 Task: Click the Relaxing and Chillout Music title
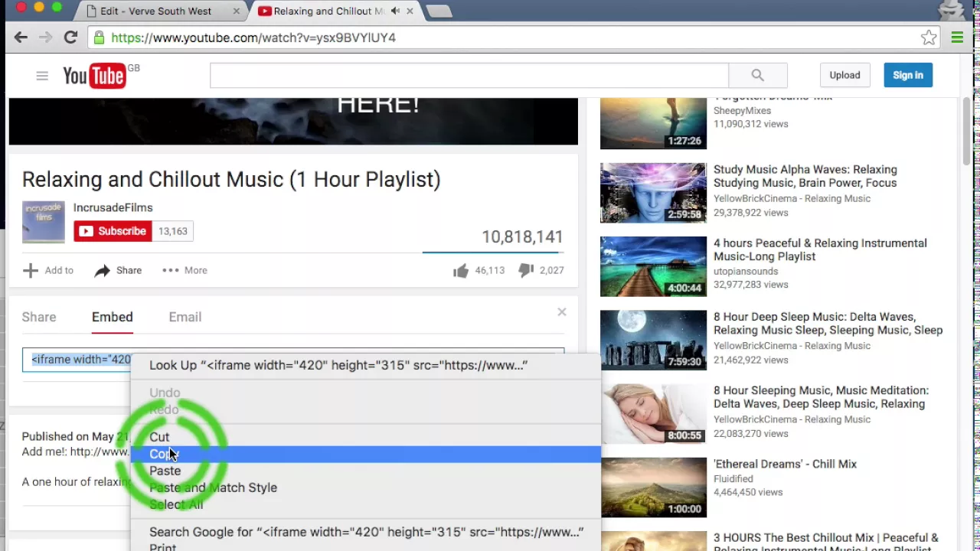tap(231, 179)
